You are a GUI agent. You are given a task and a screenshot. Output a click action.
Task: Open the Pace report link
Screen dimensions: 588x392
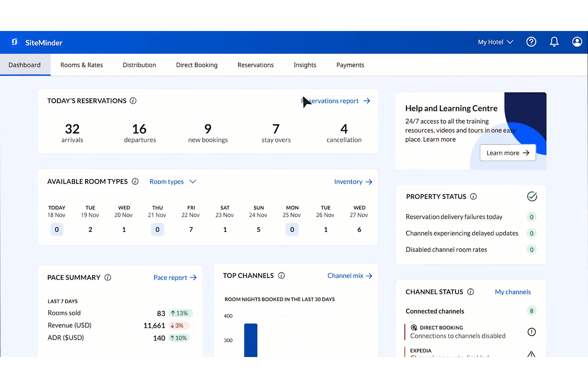pos(175,278)
